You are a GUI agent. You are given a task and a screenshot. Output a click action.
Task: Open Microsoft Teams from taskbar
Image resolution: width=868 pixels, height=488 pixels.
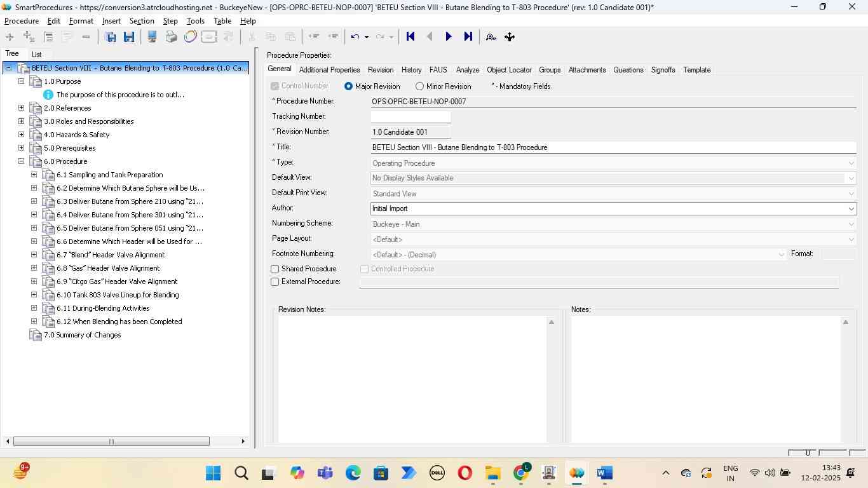pyautogui.click(x=325, y=473)
